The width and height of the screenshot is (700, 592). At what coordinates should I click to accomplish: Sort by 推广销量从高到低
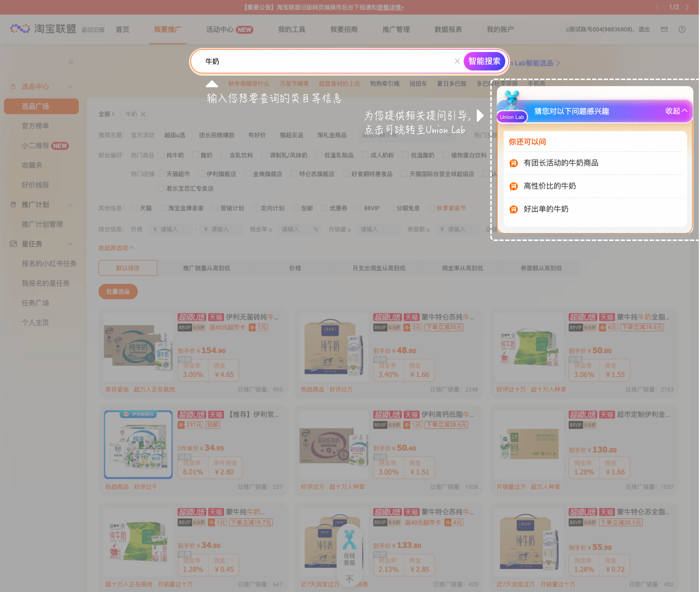click(x=206, y=268)
